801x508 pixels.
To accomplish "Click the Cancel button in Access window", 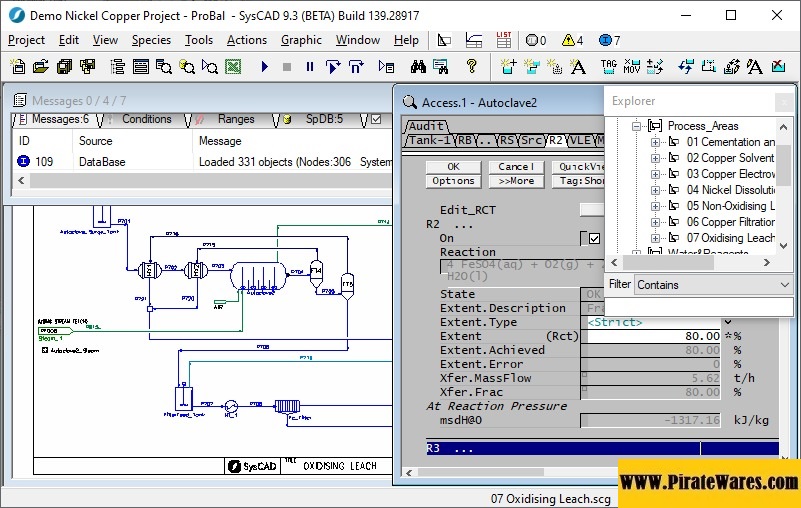I will [516, 167].
